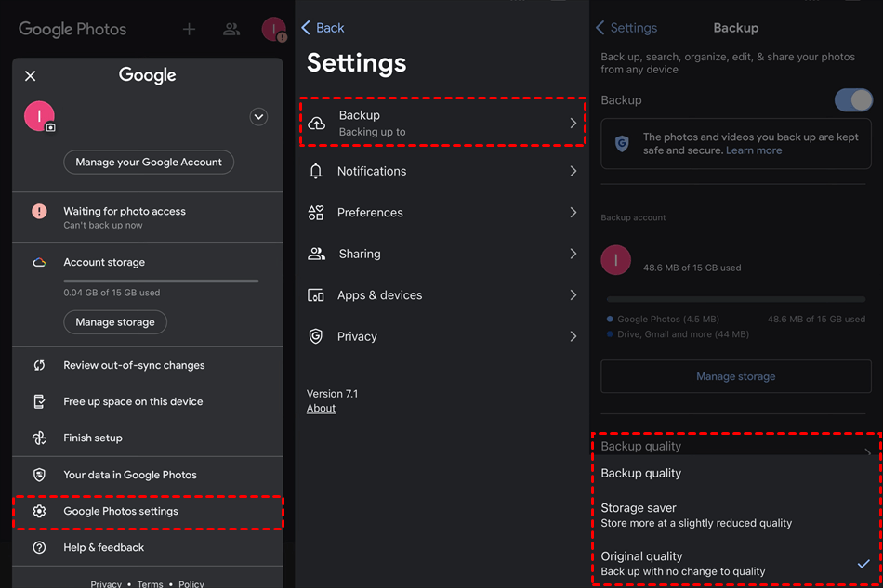Expand the Sharing row chevron
The height and width of the screenshot is (588, 883).
coord(573,254)
